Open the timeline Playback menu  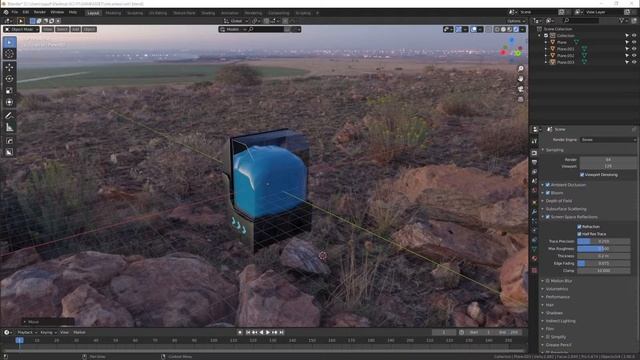click(27, 332)
